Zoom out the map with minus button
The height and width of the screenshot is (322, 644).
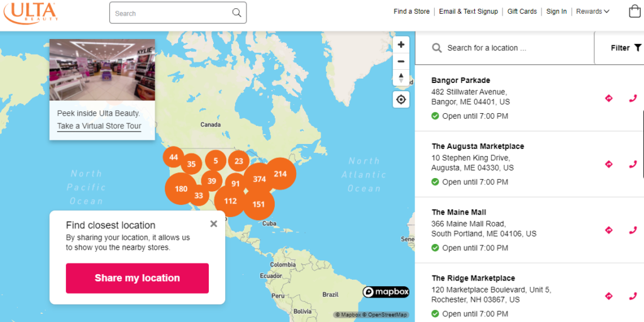pyautogui.click(x=401, y=62)
